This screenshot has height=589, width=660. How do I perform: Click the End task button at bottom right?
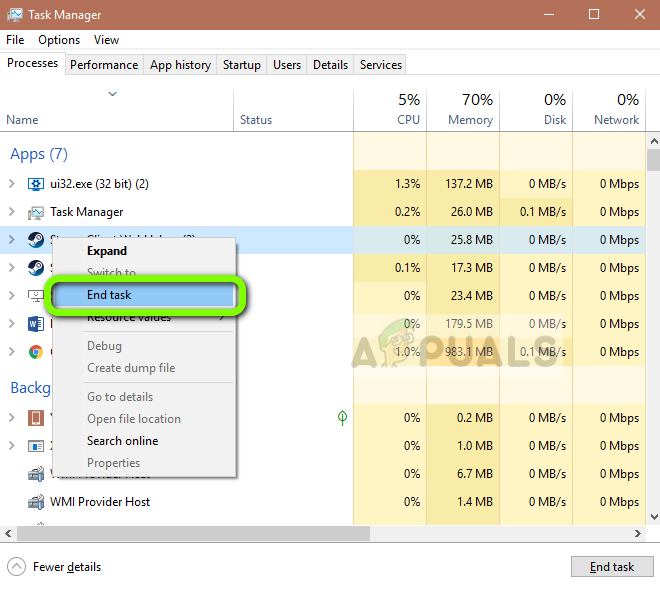pos(612,567)
